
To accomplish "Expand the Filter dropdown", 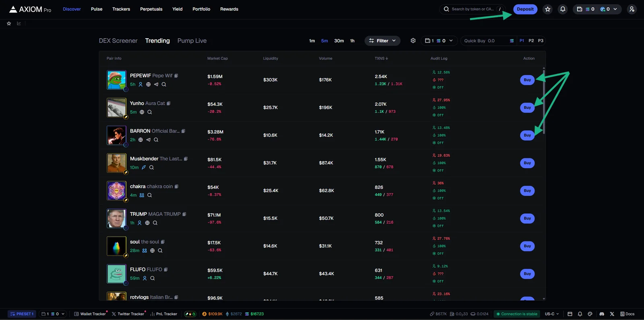I will tap(382, 41).
